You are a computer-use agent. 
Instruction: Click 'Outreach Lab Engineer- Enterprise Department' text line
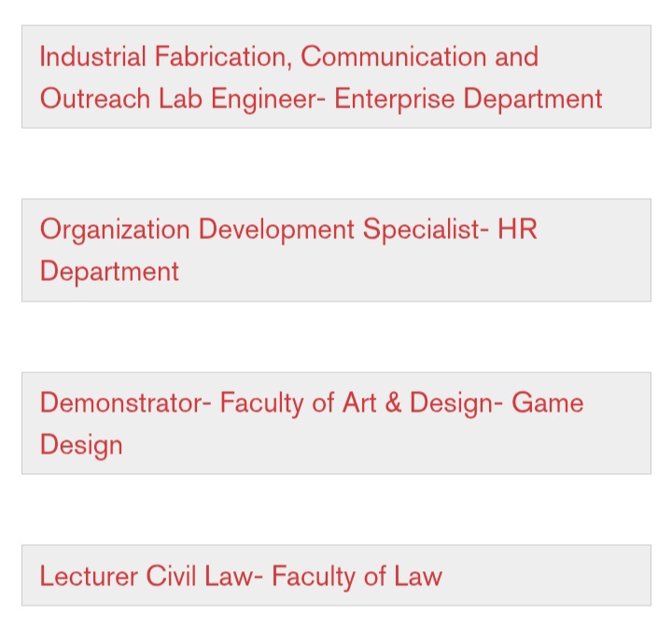coord(321,98)
